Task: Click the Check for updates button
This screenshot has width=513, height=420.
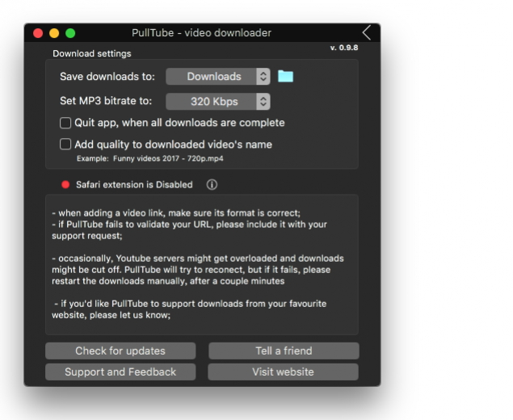Action: (120, 351)
